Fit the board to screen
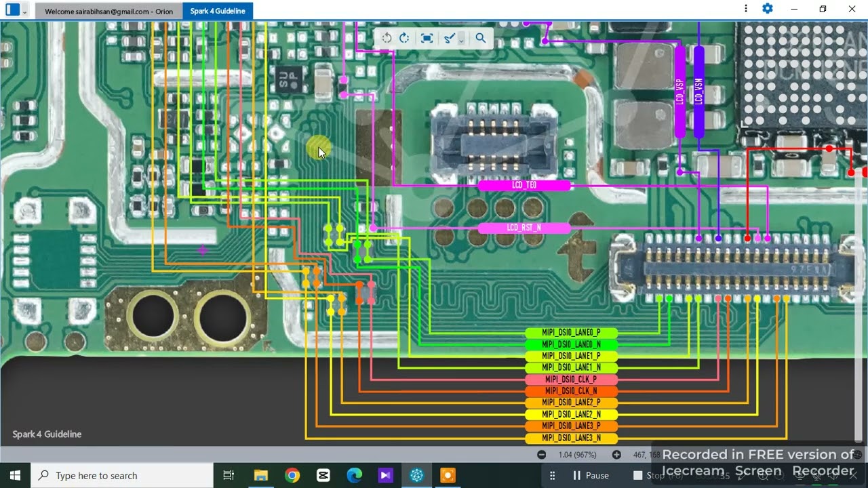868x488 pixels. click(427, 38)
